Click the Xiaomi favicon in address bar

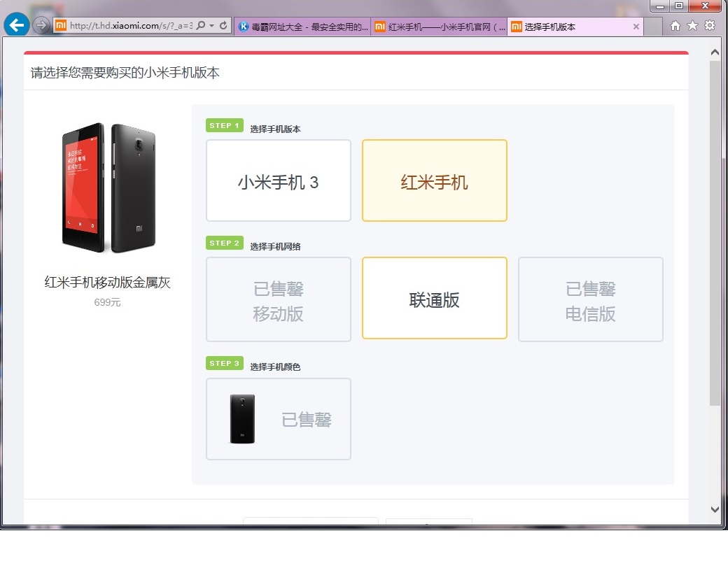click(60, 25)
